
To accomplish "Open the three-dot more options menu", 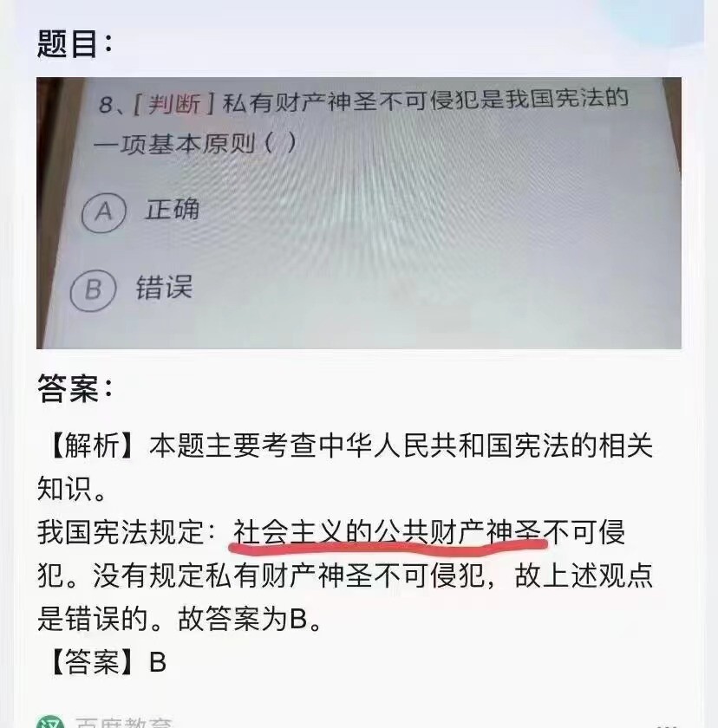I will pyautogui.click(x=669, y=725).
